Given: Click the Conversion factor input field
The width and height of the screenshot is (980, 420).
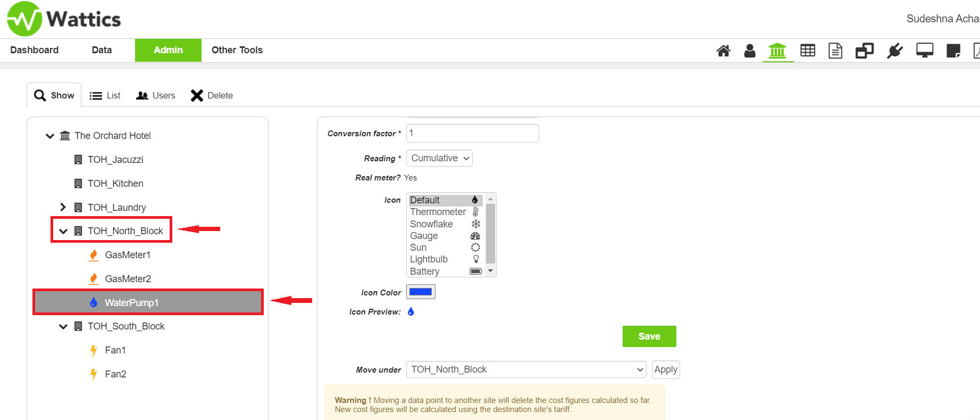Looking at the screenshot, I should [x=472, y=133].
